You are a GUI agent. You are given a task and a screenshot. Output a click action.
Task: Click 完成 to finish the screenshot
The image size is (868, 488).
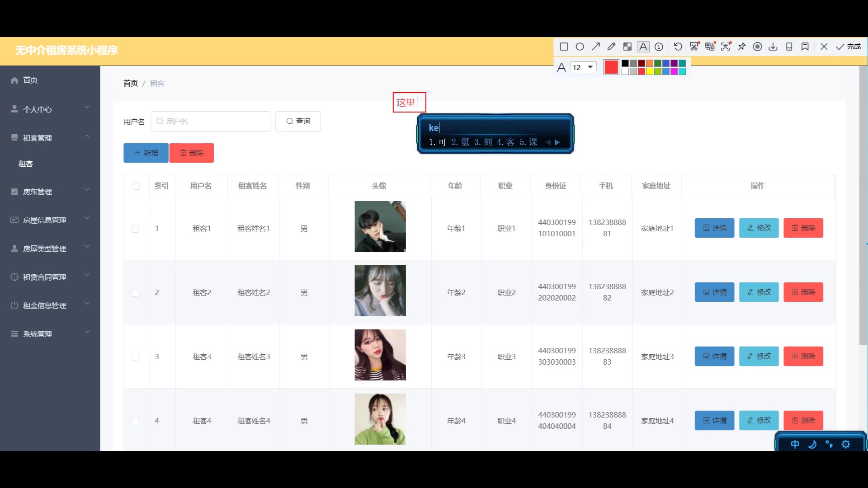coord(849,47)
